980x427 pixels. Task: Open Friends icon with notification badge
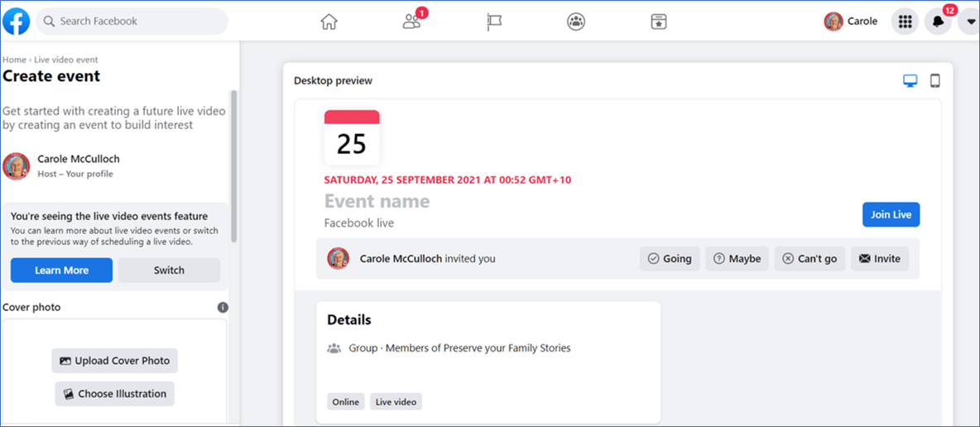click(x=412, y=22)
